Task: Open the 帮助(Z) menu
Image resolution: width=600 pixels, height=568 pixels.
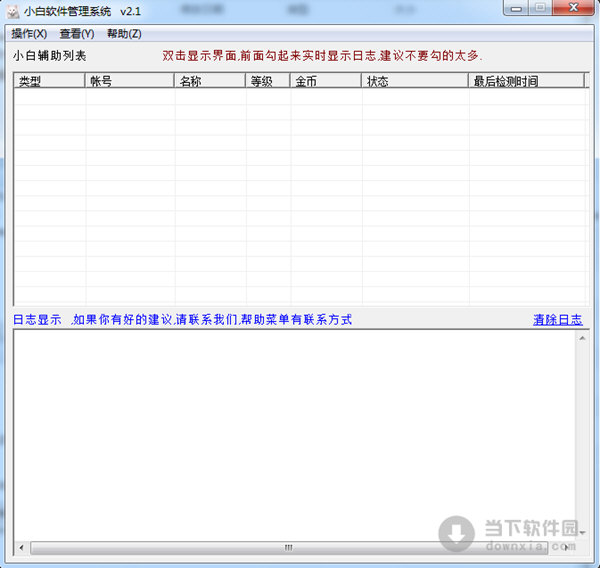Action: [x=124, y=34]
